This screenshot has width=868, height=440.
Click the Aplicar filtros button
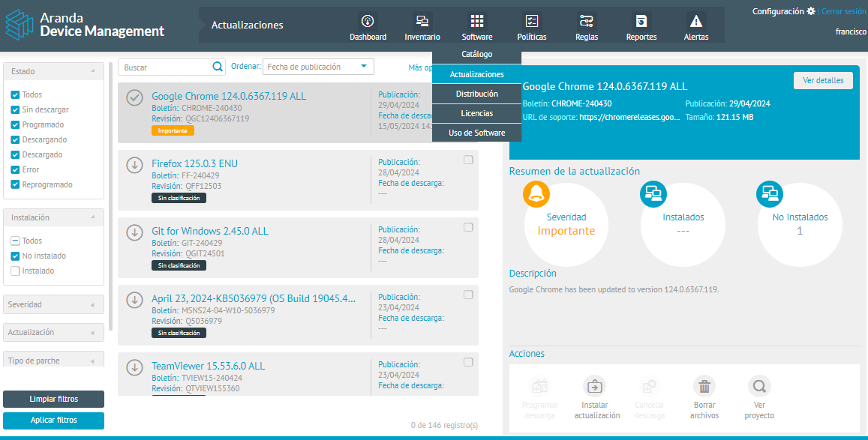(54, 420)
